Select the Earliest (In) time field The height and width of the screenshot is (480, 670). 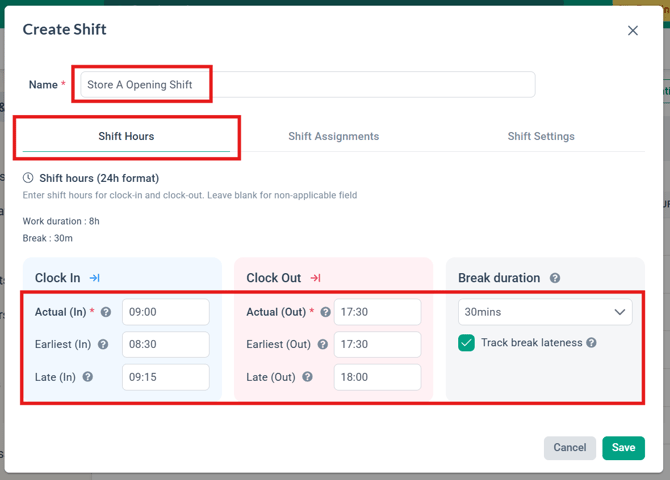(166, 345)
